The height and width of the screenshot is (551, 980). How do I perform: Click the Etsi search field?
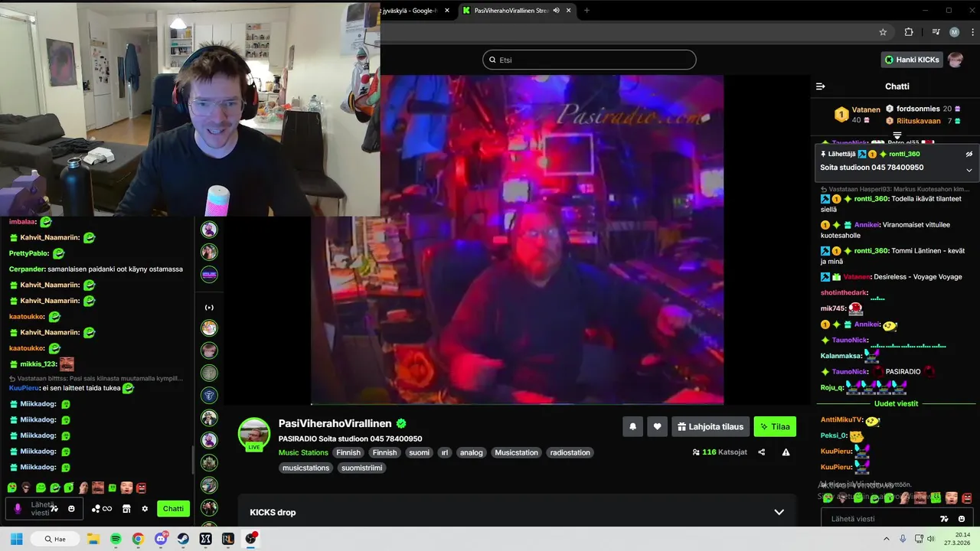[x=590, y=60]
